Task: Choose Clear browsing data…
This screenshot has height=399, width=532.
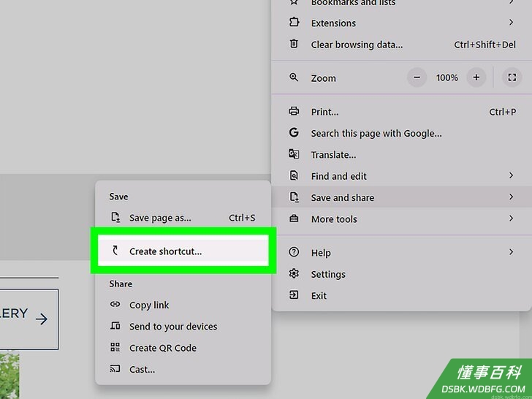Action: click(401, 45)
